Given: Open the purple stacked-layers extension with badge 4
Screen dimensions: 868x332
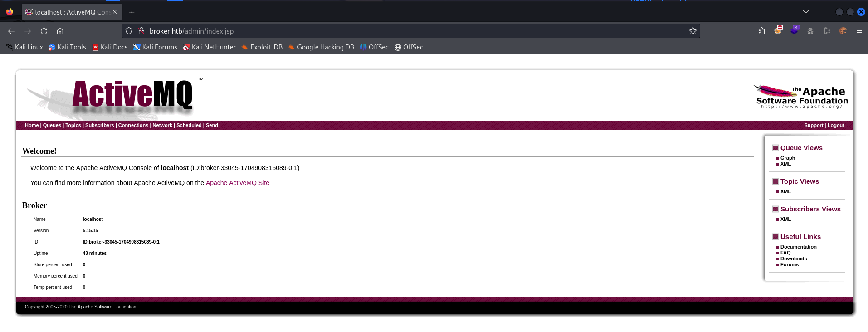Looking at the screenshot, I should (x=795, y=30).
